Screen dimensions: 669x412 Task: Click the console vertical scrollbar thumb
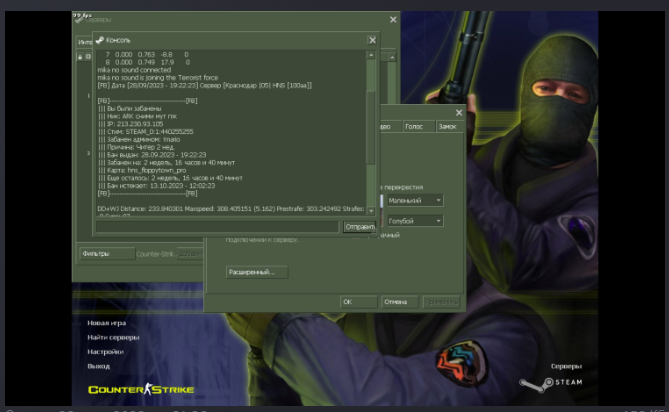coord(371,128)
